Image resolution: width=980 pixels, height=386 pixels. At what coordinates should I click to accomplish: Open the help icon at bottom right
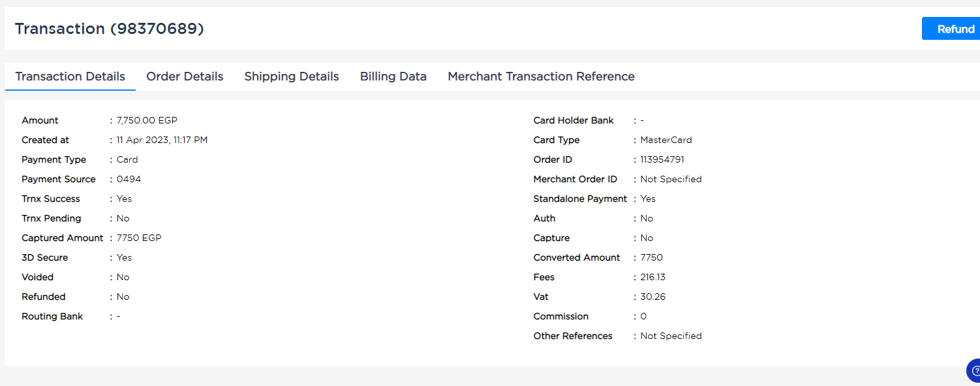973,370
